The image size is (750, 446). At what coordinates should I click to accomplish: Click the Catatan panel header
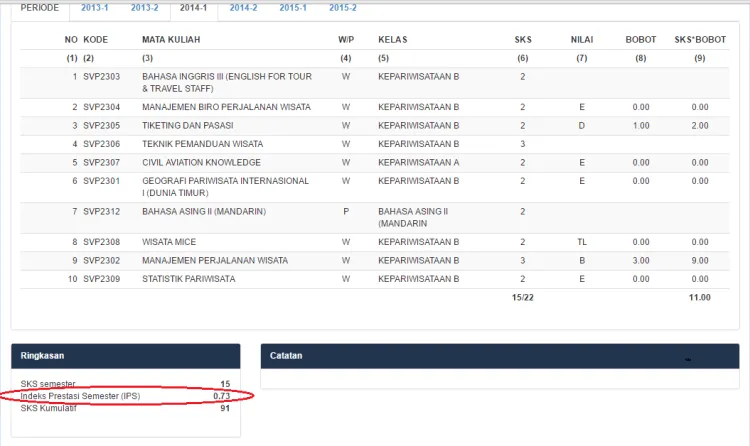coord(500,356)
